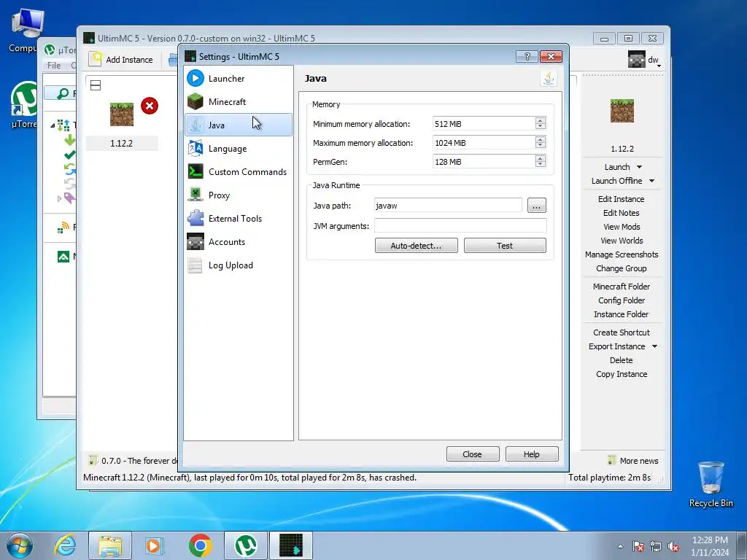Switch to the Language settings page

tap(239, 148)
